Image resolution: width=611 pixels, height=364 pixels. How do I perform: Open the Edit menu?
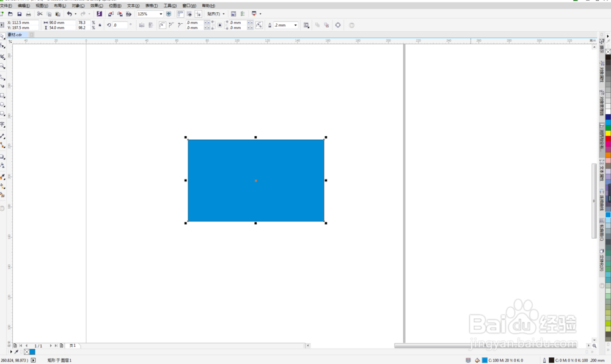pyautogui.click(x=24, y=6)
